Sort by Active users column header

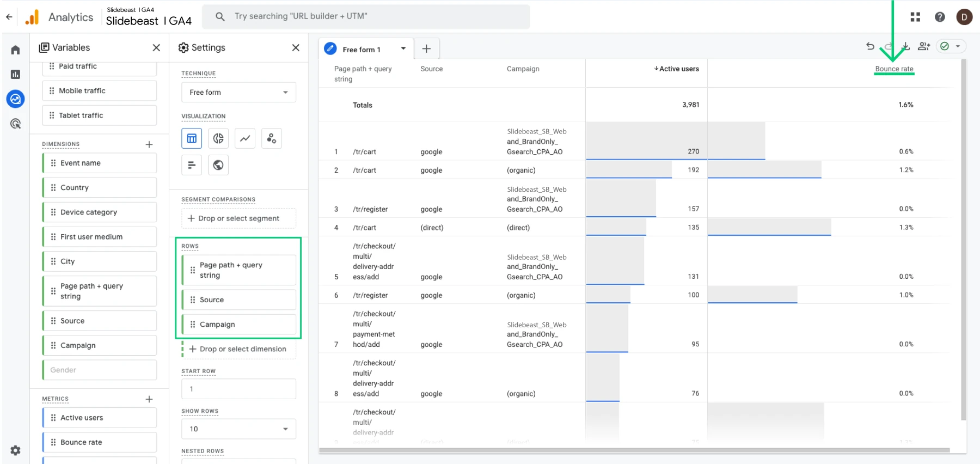coord(676,69)
